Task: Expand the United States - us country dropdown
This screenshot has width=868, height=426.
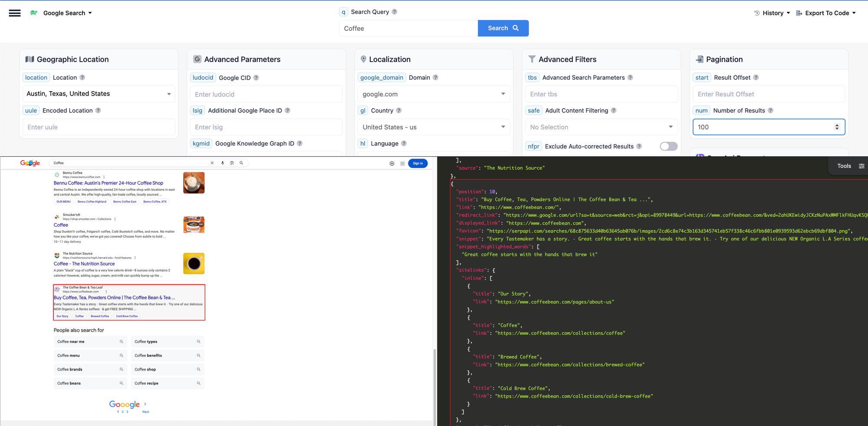Action: pyautogui.click(x=434, y=127)
